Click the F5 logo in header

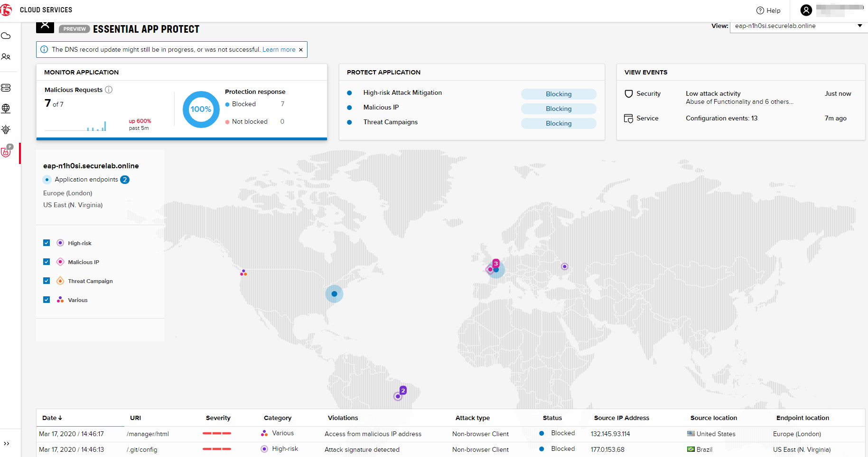(6, 9)
